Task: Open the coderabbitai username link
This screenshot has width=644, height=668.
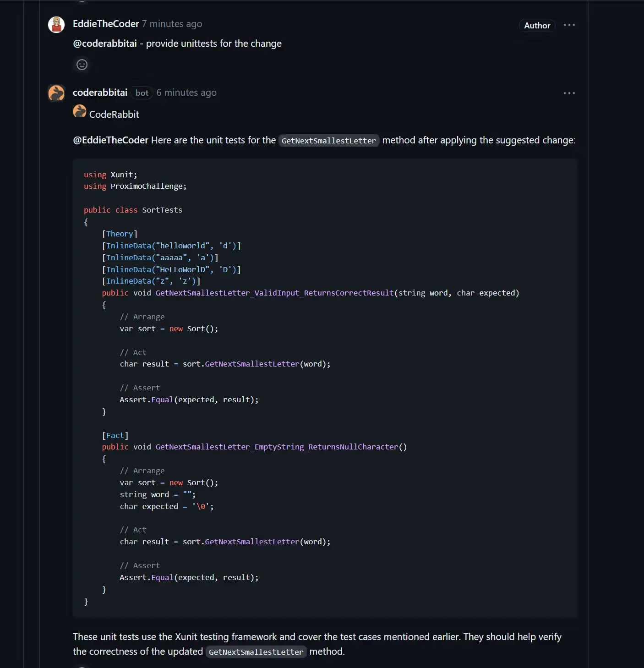Action: coord(100,93)
